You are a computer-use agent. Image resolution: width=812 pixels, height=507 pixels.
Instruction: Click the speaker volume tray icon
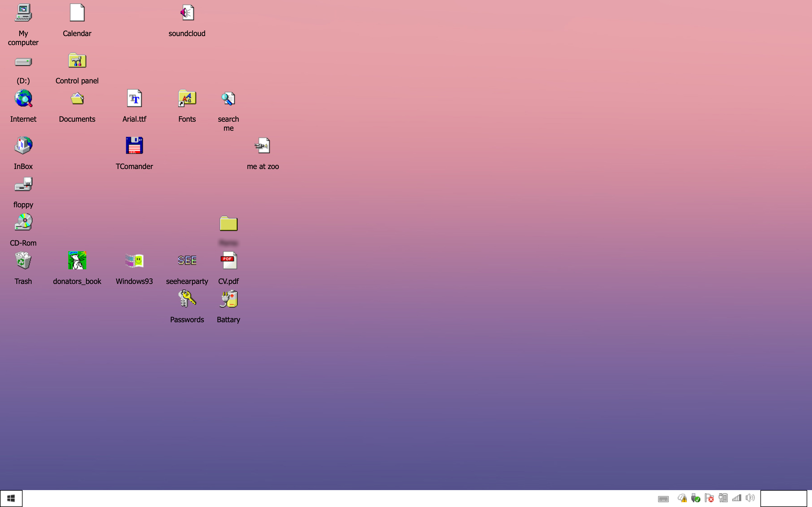click(x=750, y=498)
